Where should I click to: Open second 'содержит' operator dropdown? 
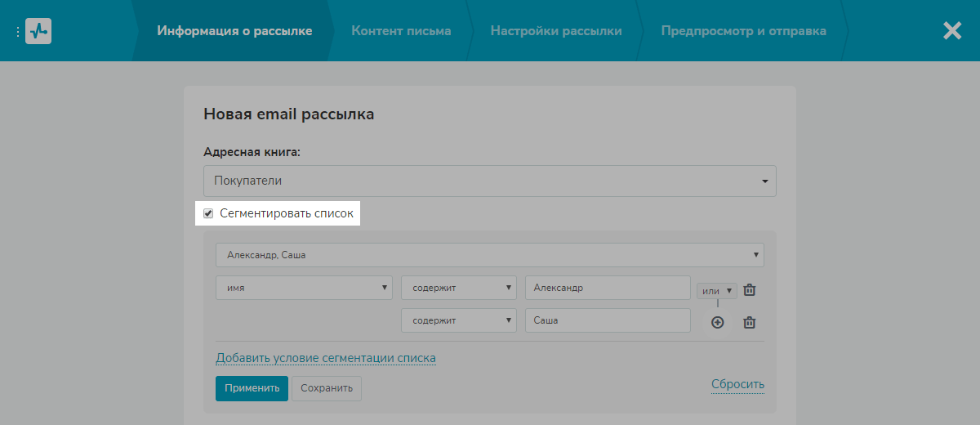[x=459, y=320]
